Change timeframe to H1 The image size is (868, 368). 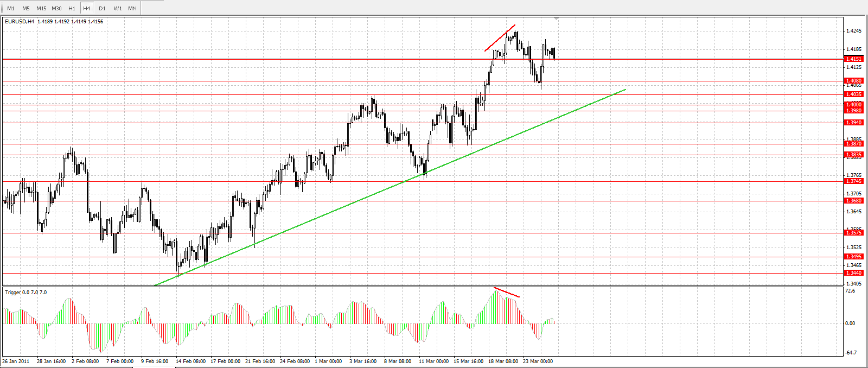(72, 8)
